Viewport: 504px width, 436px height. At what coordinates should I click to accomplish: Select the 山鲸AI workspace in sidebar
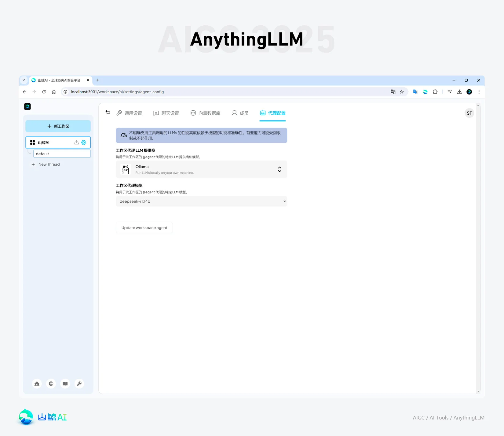click(58, 142)
